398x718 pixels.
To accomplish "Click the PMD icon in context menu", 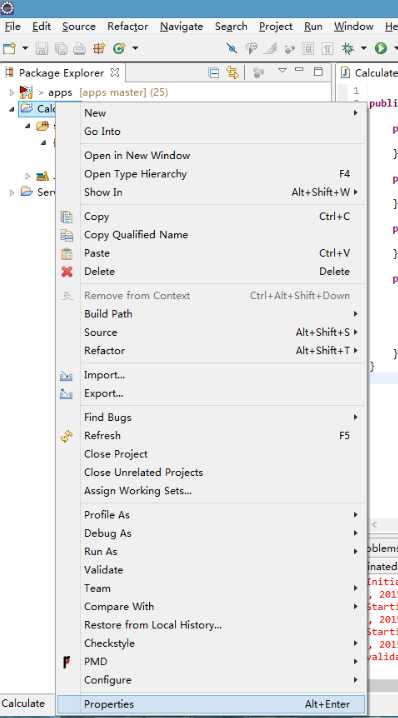I will (67, 662).
